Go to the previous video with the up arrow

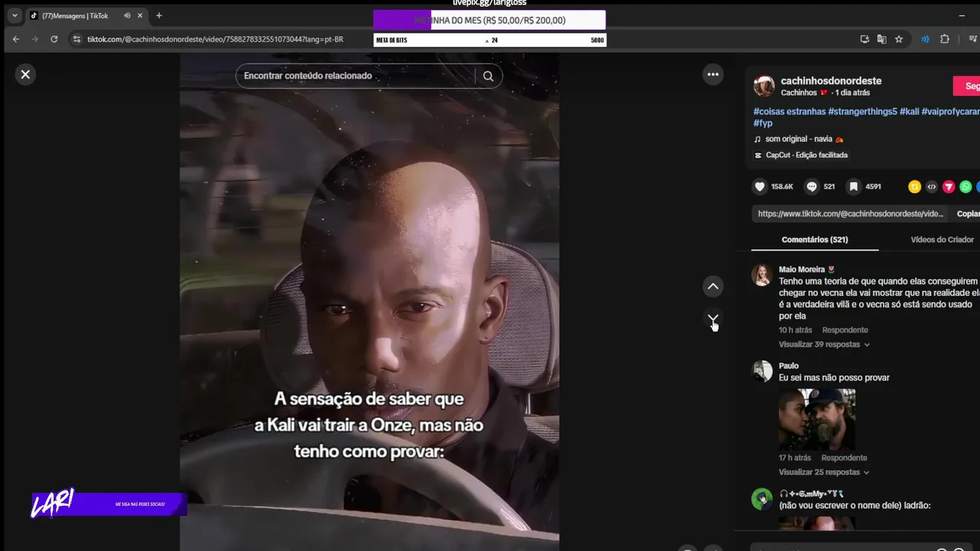(x=713, y=286)
